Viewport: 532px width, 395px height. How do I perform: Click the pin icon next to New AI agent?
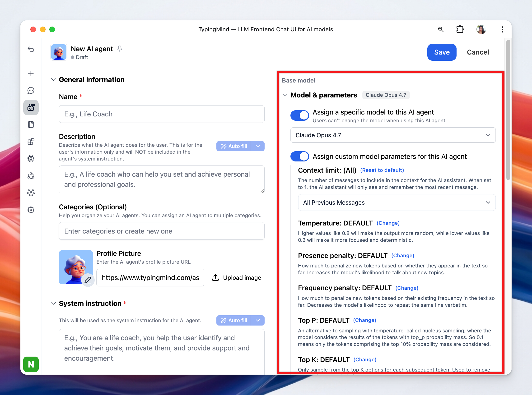click(120, 49)
